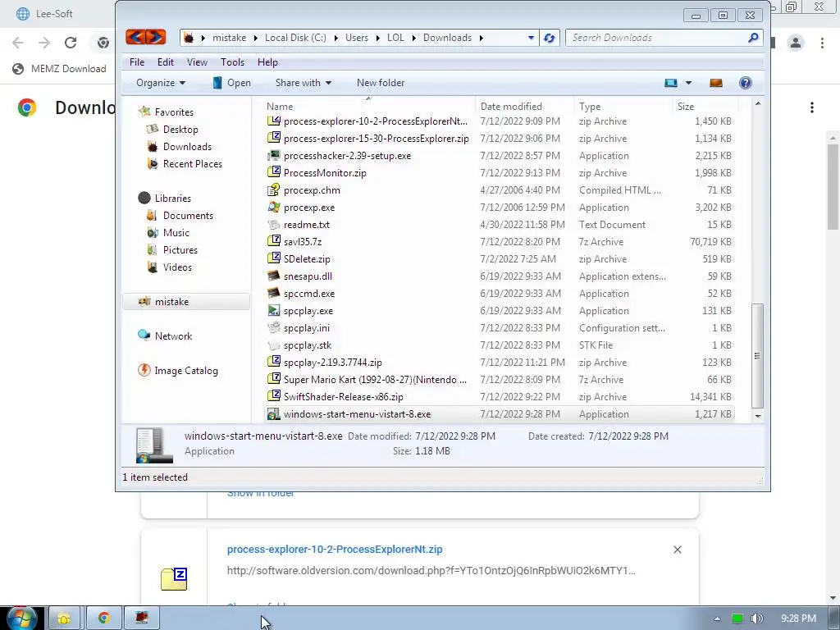The image size is (840, 630).
Task: Click the volume tray icon
Action: point(756,619)
